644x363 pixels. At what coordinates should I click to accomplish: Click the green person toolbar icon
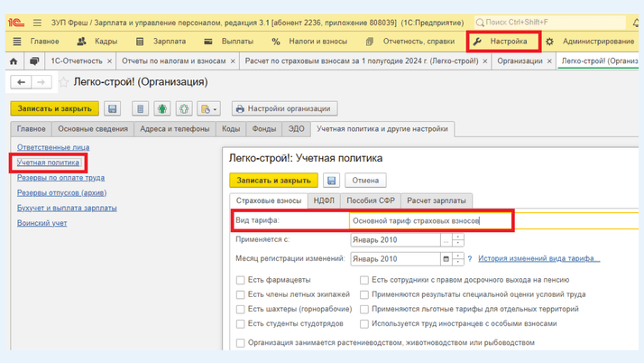click(x=162, y=109)
